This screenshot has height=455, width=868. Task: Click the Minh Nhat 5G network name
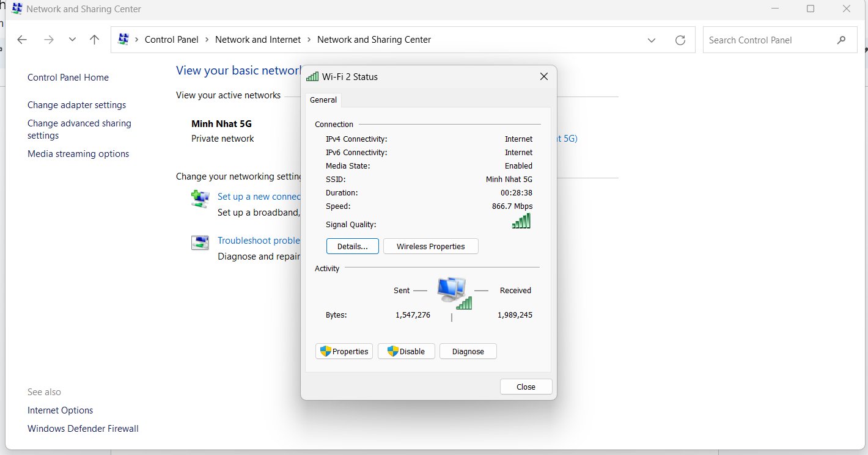[x=221, y=124]
